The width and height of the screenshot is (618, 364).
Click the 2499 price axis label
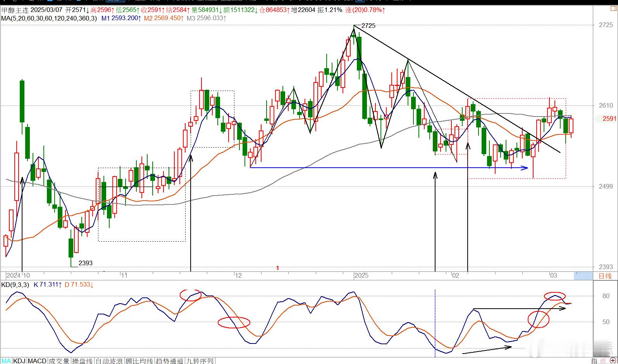click(x=606, y=186)
